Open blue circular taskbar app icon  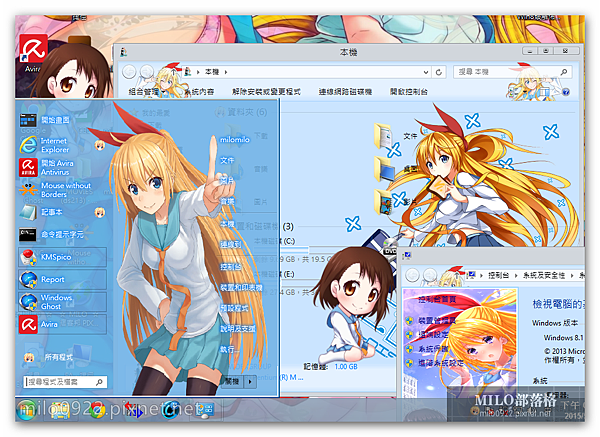(171, 410)
